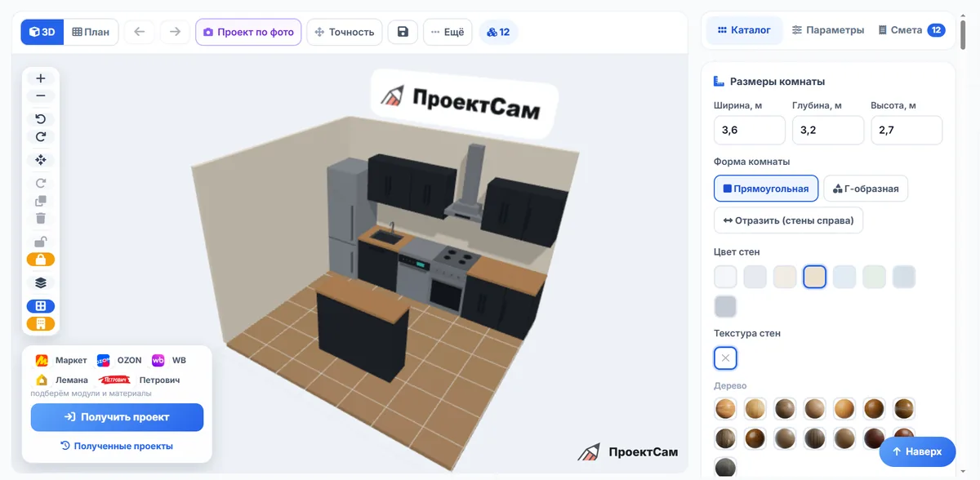Clear wall texture with the X swatch
Viewport: 980px width, 480px height.
(725, 358)
